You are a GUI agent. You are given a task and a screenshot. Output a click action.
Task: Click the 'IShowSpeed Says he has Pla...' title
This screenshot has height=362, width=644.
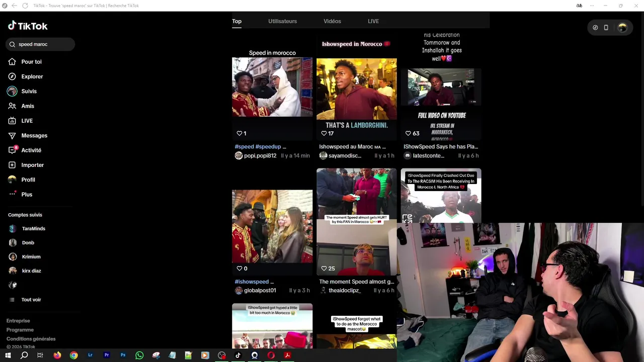tap(441, 147)
